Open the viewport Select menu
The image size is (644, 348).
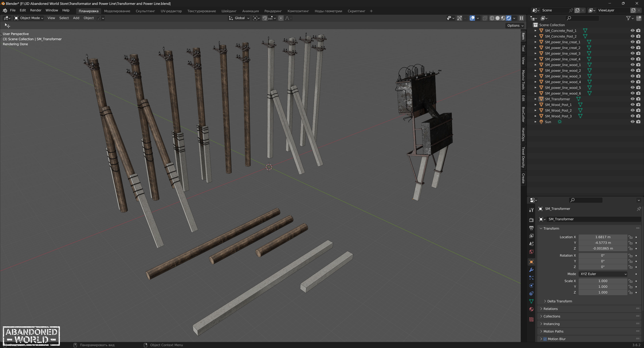(64, 18)
